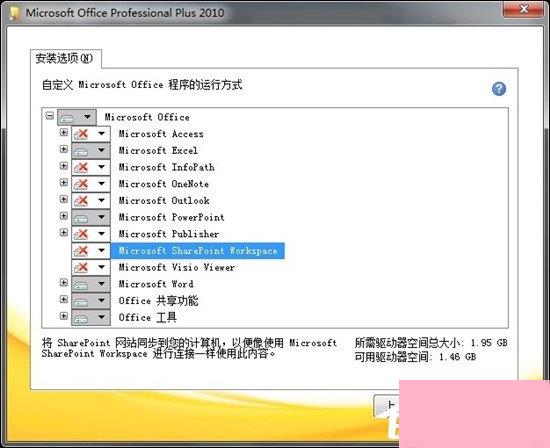Open install-state dropdown for Office 共享功能
The height and width of the screenshot is (448, 550).
[91, 301]
